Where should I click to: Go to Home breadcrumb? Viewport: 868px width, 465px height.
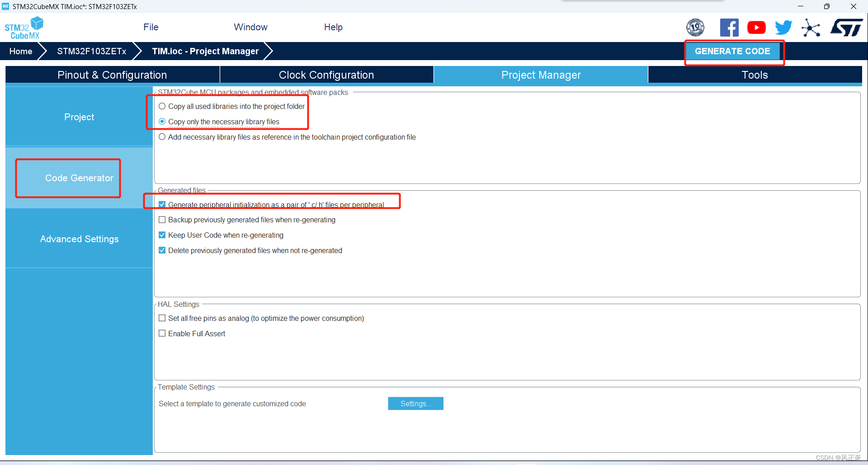(21, 52)
